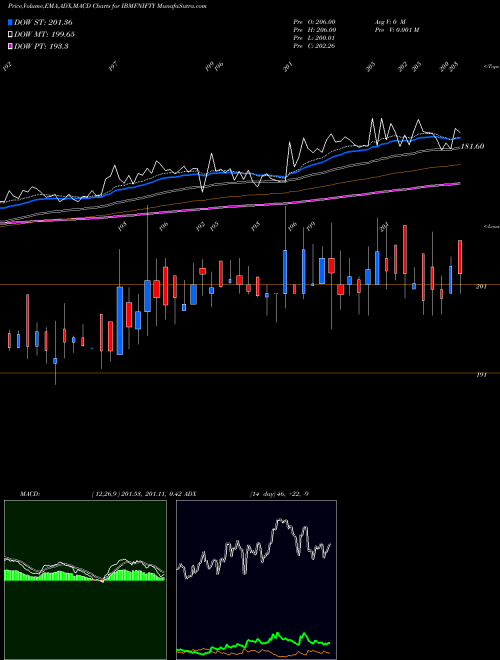Click the blue DOW ST legend swatch
The height and width of the screenshot is (660, 500).
pos(11,22)
